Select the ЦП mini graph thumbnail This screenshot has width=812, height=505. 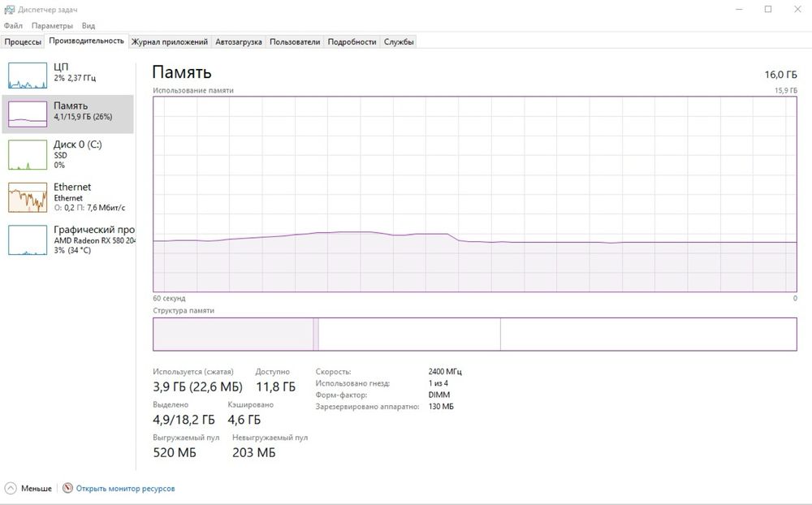click(x=28, y=76)
